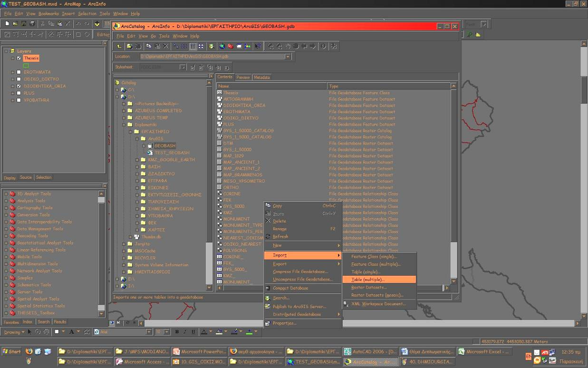Open Microsoft Access taskbar button
This screenshot has height=368, width=588.
141,362
